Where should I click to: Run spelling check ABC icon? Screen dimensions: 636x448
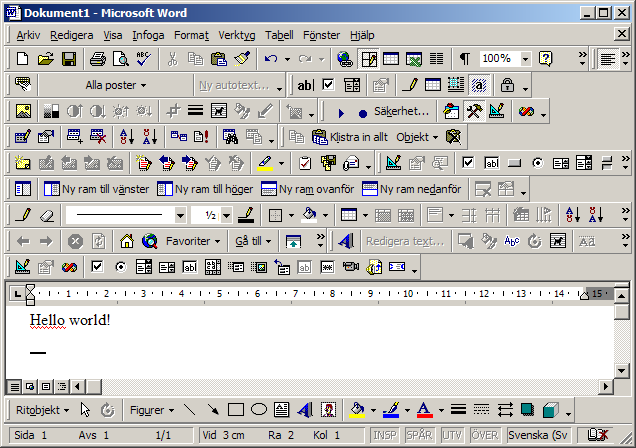point(144,59)
